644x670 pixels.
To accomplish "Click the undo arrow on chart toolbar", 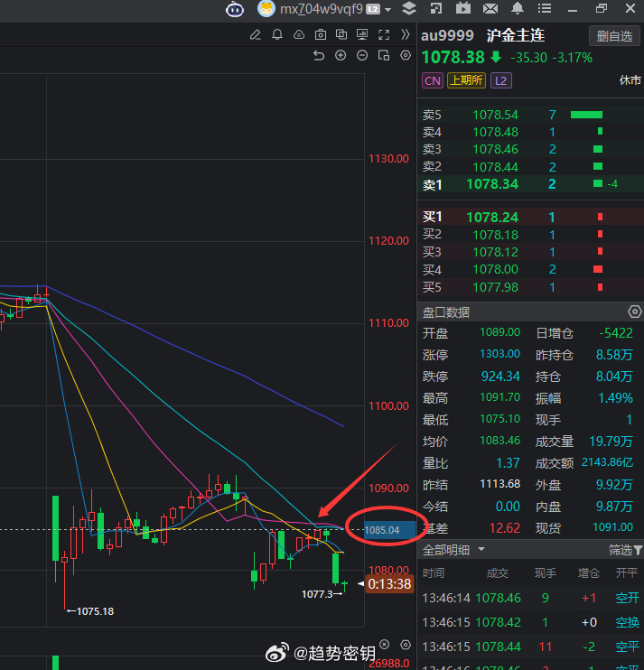I will tap(318, 56).
